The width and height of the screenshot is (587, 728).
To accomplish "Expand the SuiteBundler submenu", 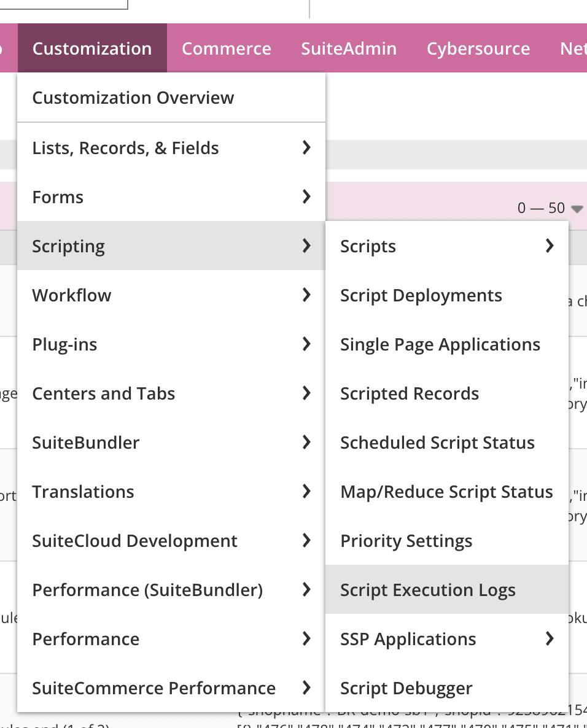I will [306, 442].
